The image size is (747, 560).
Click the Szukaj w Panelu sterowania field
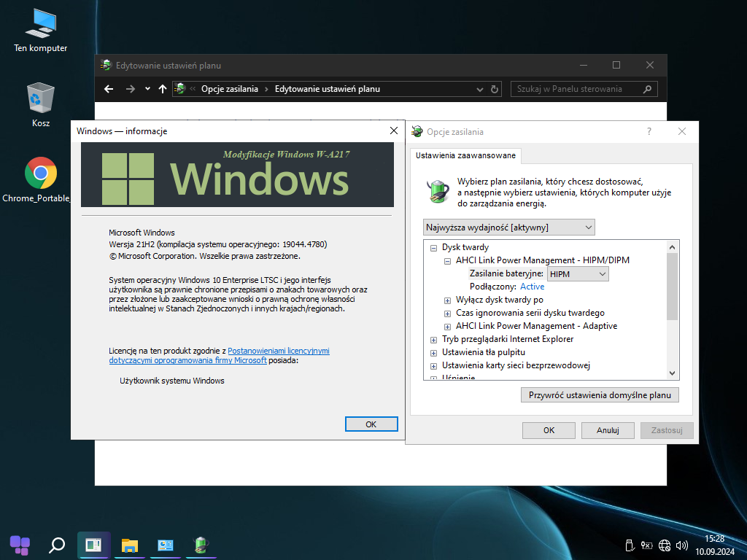(576, 89)
